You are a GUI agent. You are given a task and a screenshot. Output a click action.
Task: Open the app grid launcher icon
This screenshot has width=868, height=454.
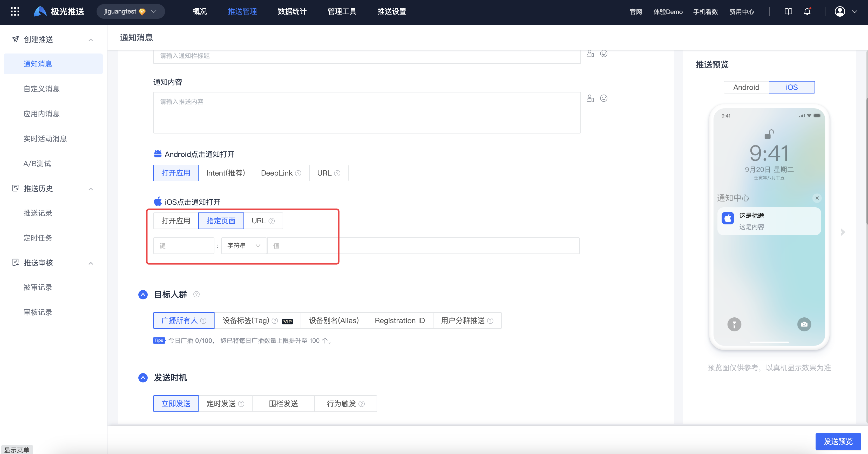15,11
